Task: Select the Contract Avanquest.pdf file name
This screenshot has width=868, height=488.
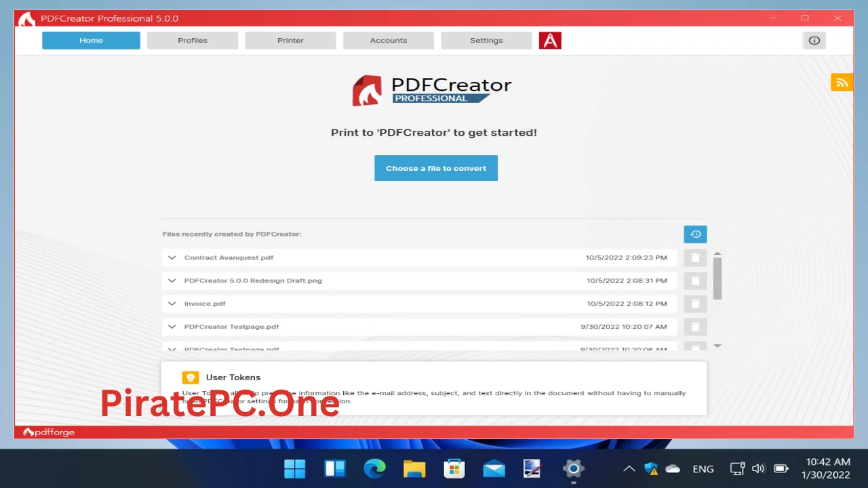Action: [x=229, y=258]
